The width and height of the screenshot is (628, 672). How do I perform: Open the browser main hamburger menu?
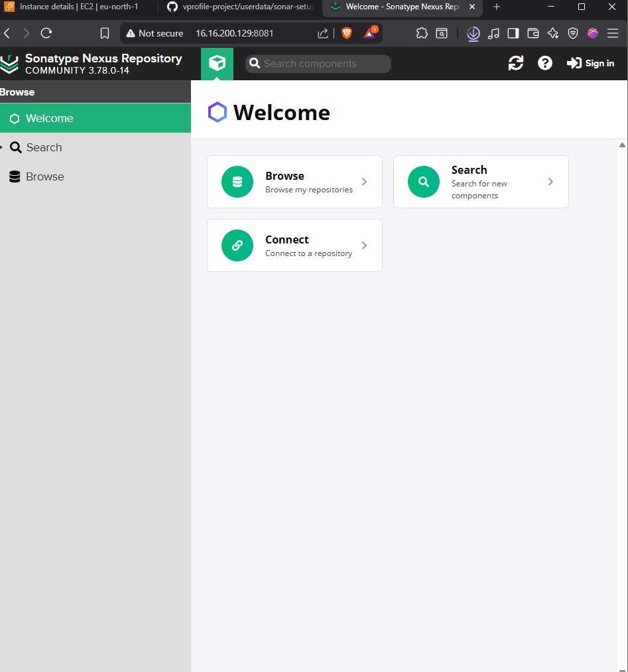click(x=613, y=33)
